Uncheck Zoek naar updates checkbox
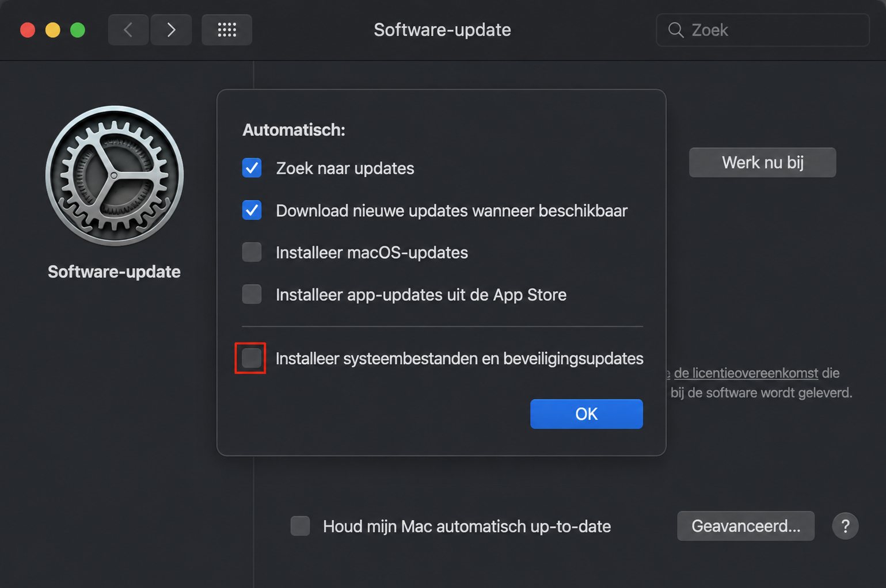Screen dimensions: 886x588 tap(252, 168)
